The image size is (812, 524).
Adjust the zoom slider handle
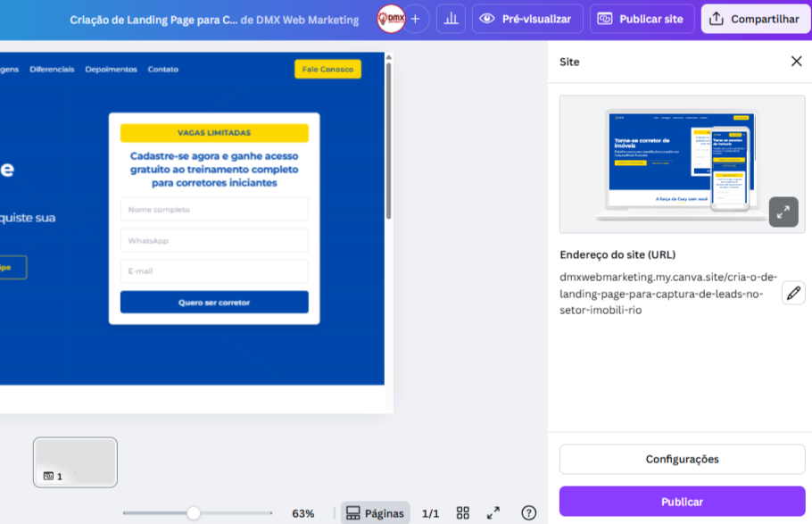[x=193, y=513]
